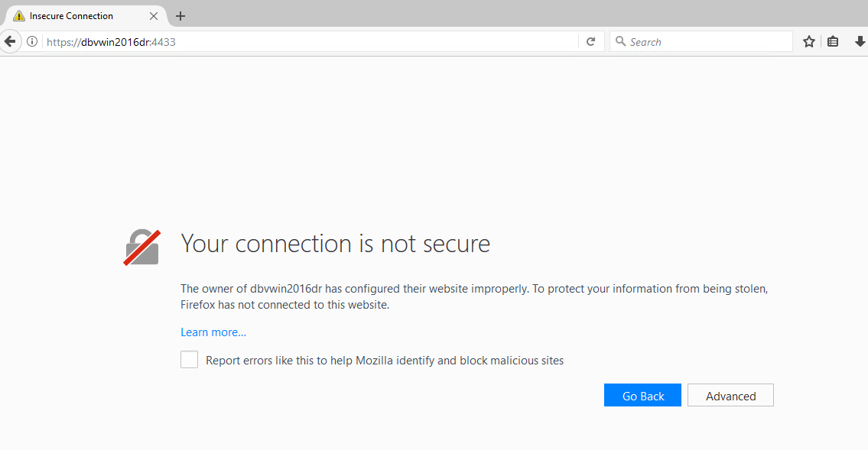Click the crossed-out padlock icon
The height and width of the screenshot is (450, 868).
point(141,247)
